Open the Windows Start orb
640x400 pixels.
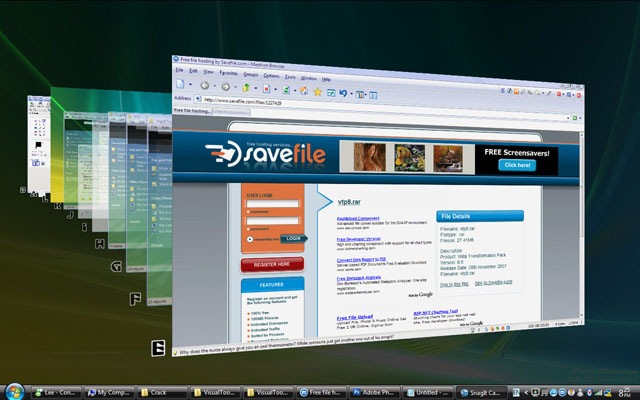tap(15, 392)
